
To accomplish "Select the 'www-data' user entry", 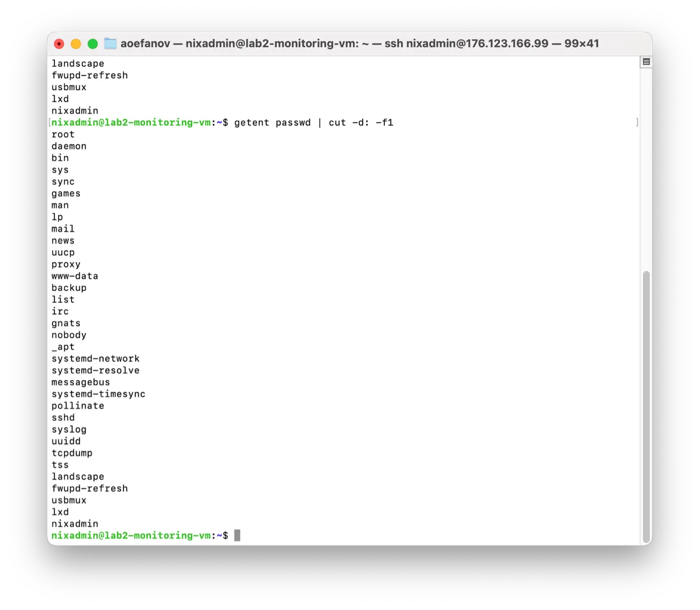I will pos(75,276).
